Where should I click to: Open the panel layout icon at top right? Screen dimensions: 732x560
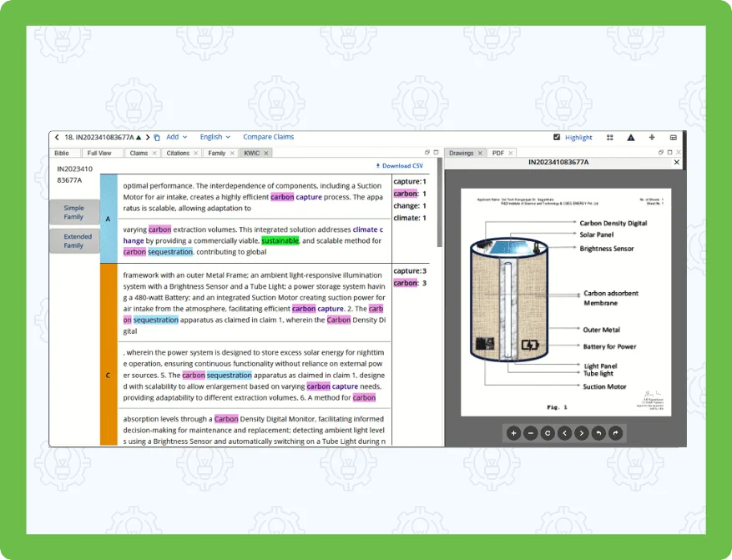pos(674,137)
